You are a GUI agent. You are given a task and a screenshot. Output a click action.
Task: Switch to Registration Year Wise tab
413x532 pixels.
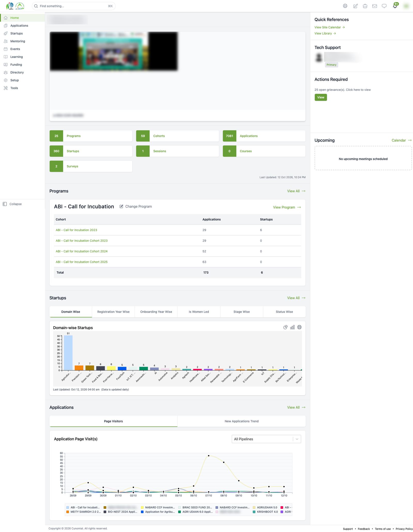click(113, 312)
